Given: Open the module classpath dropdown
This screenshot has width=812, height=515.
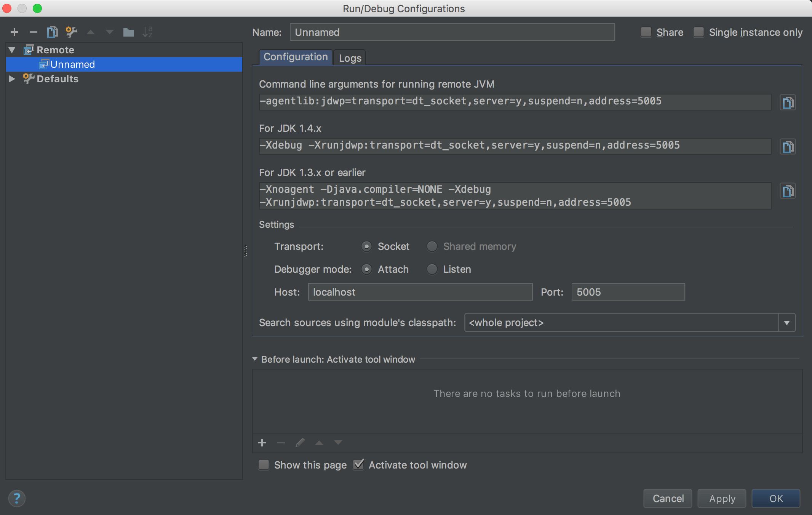Looking at the screenshot, I should 787,323.
